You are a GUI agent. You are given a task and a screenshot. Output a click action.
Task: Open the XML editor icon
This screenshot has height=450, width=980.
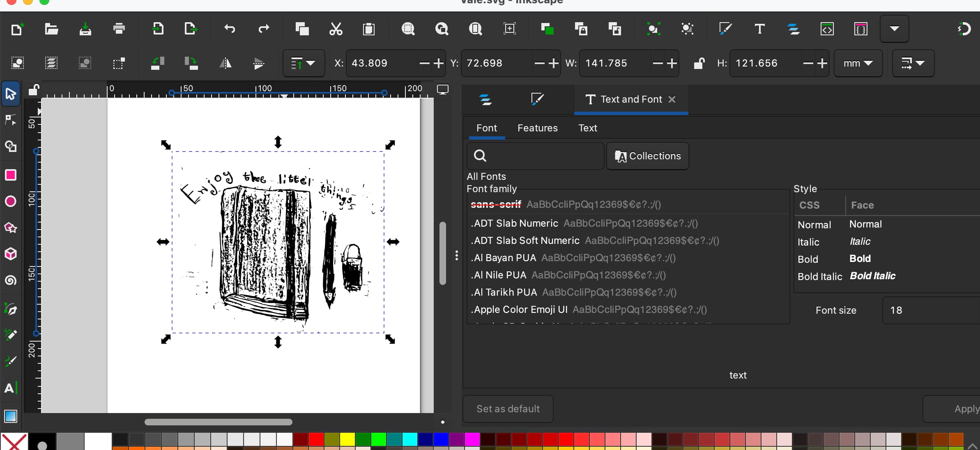(x=827, y=29)
